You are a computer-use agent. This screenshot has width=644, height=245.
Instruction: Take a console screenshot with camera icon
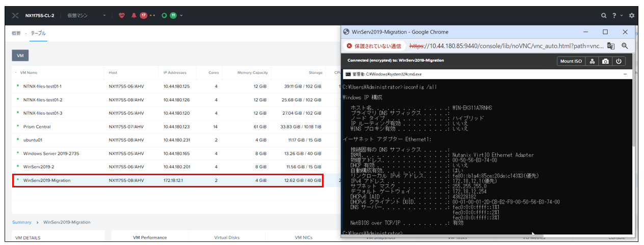coord(605,61)
